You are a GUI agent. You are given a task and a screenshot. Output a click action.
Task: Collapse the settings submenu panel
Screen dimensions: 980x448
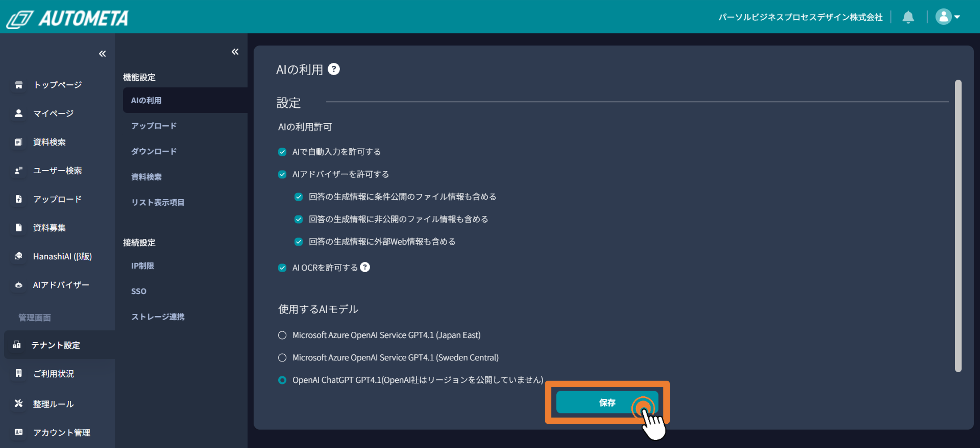[235, 51]
